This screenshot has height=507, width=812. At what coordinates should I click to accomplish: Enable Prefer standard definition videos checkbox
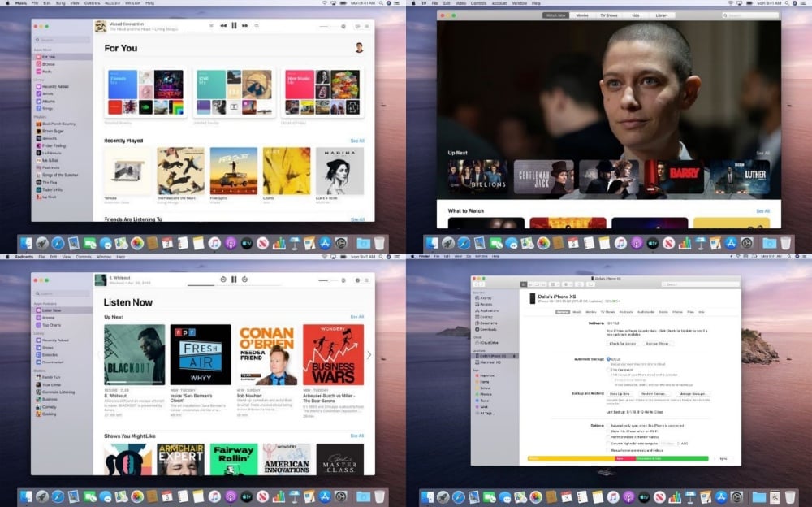tap(608, 437)
